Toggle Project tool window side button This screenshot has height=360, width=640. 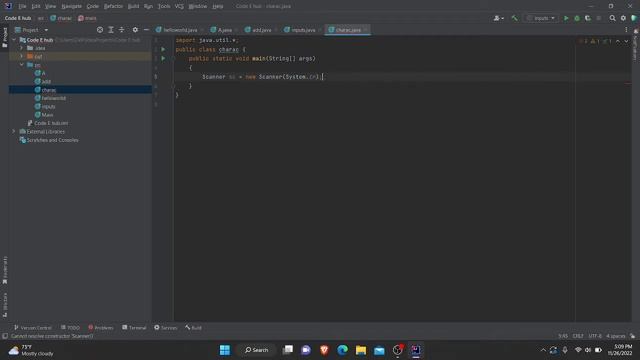(5, 37)
